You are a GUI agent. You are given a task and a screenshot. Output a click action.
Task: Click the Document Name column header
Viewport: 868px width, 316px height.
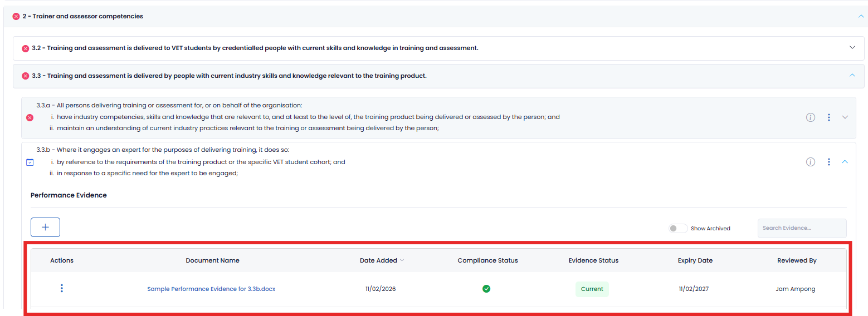click(x=212, y=260)
